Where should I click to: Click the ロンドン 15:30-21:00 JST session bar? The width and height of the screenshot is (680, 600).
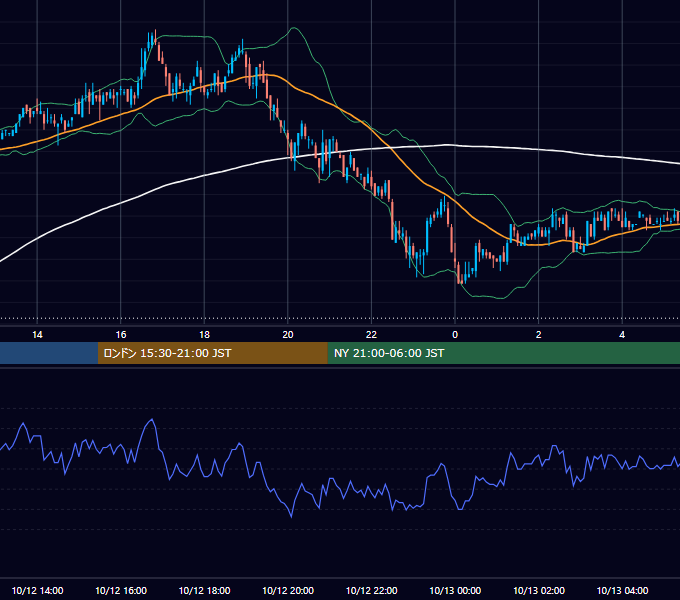pyautogui.click(x=212, y=353)
